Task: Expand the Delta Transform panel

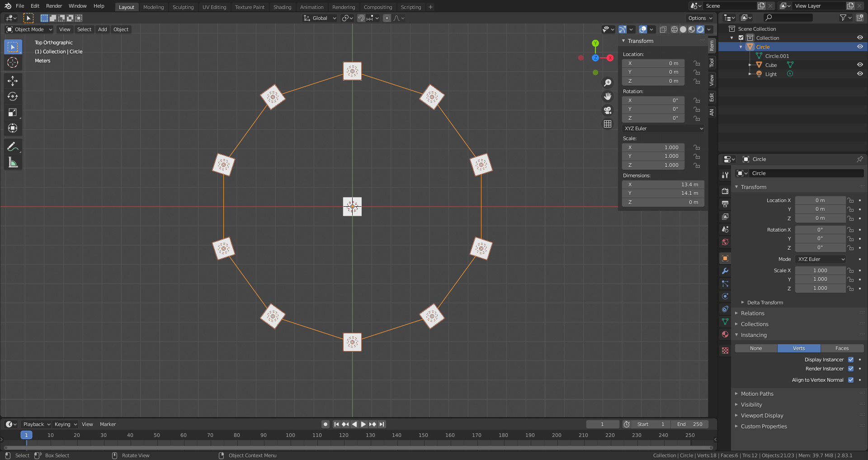Action: pos(765,303)
